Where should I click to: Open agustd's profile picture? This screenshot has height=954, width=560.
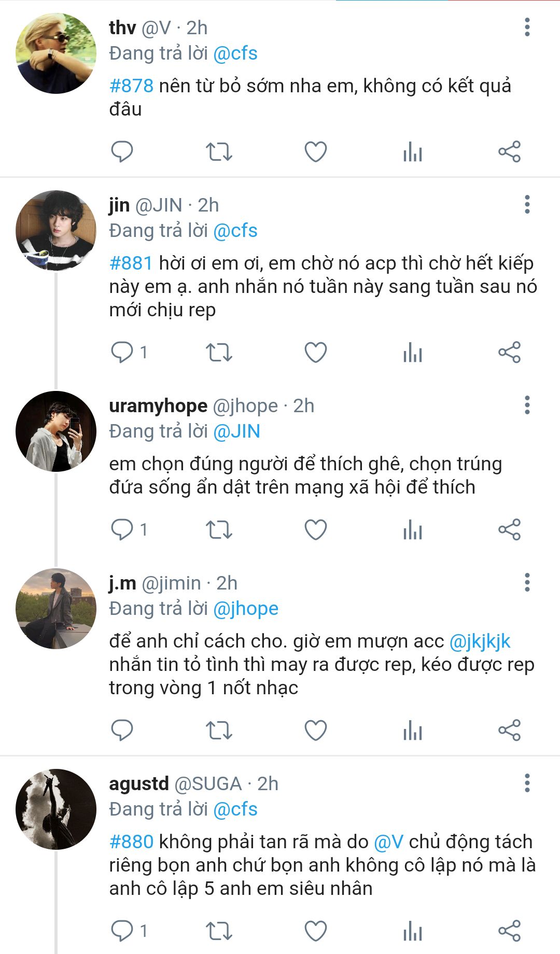click(56, 809)
